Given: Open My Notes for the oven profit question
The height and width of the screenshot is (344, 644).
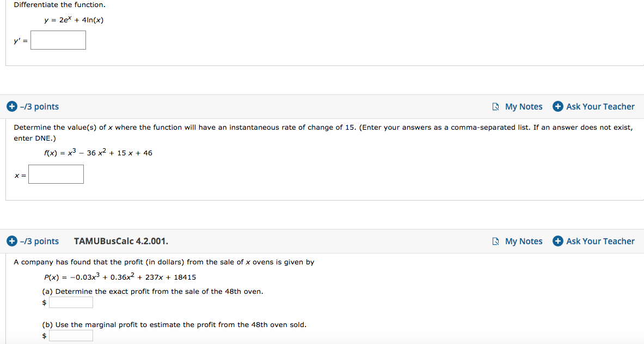Looking at the screenshot, I should [x=523, y=241].
